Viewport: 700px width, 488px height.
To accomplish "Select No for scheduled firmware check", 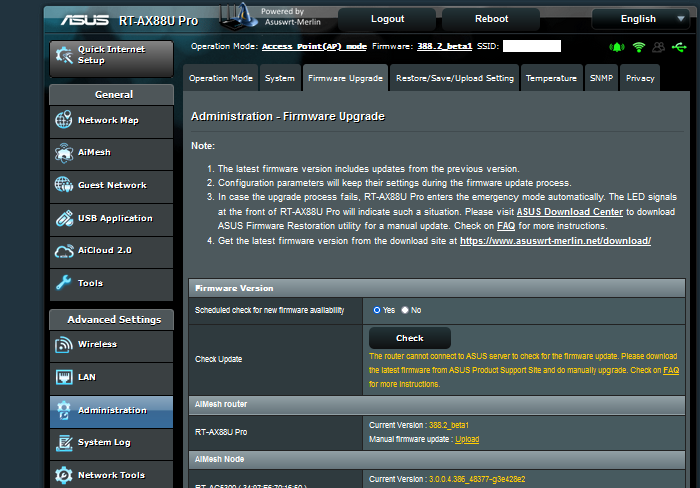I will click(405, 310).
